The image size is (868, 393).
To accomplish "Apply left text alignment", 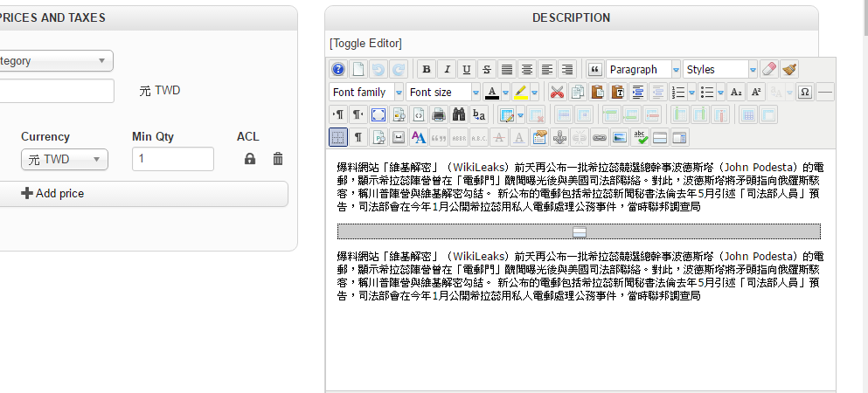I will (546, 69).
